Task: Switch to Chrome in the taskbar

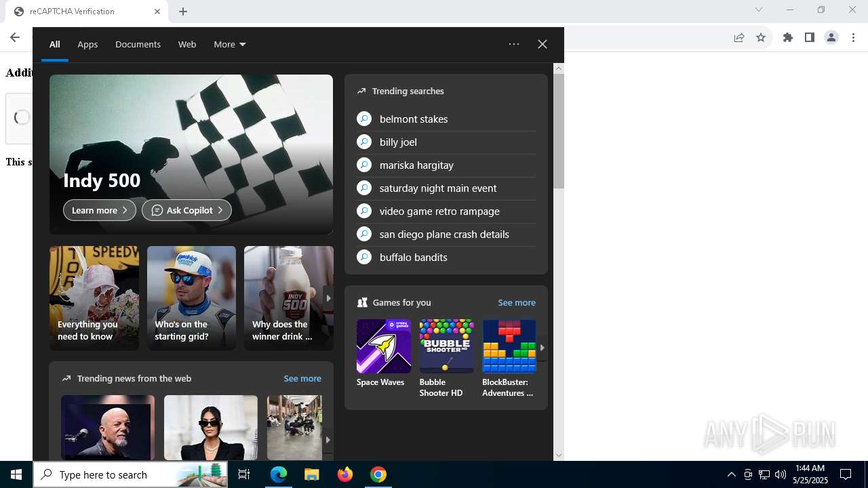Action: [378, 474]
